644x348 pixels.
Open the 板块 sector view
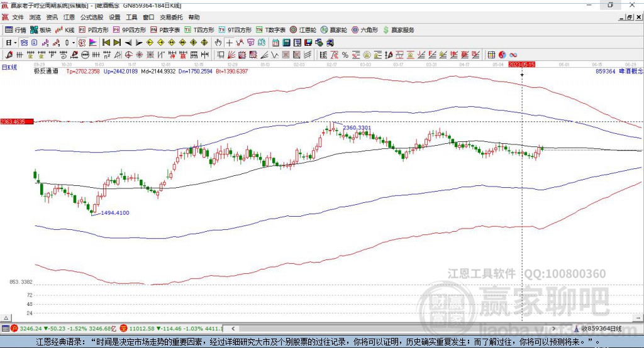tap(41, 30)
